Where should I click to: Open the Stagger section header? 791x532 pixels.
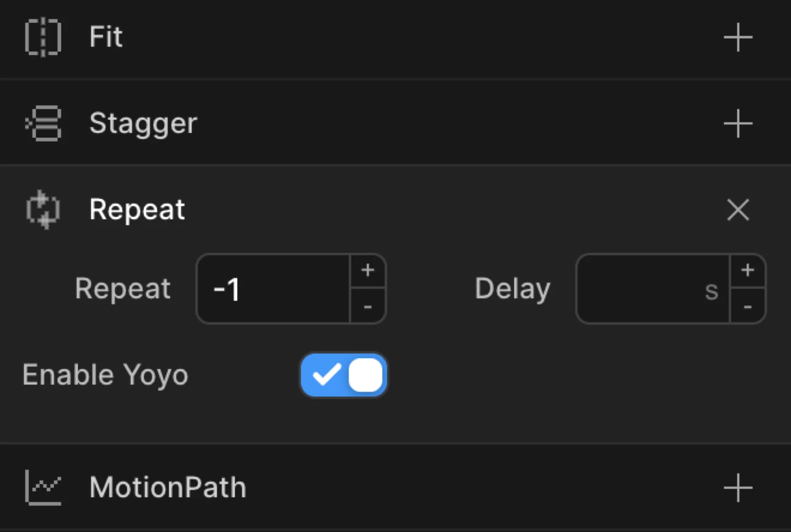coord(143,123)
